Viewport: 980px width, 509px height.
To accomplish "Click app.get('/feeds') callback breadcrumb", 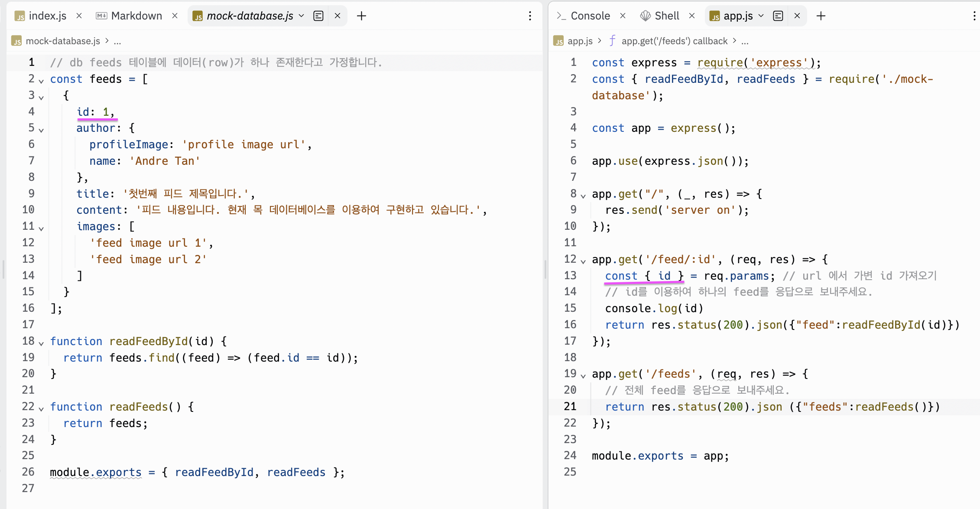I will 674,41.
